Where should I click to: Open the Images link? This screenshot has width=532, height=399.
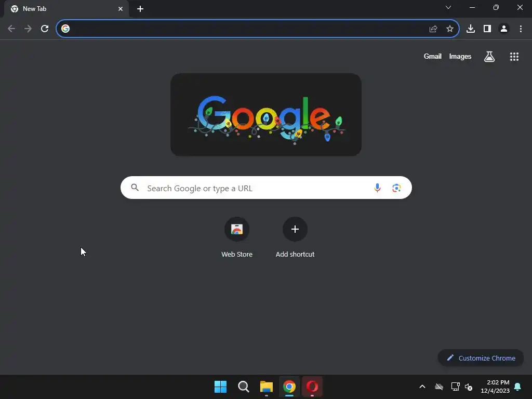click(x=460, y=56)
